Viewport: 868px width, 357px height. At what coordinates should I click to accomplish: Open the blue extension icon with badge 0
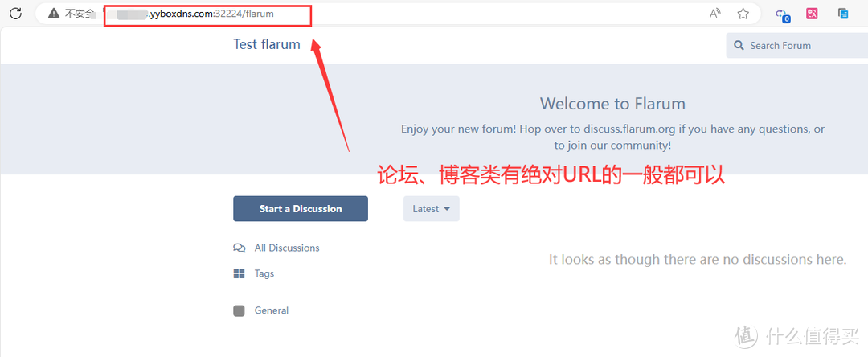pos(782,15)
